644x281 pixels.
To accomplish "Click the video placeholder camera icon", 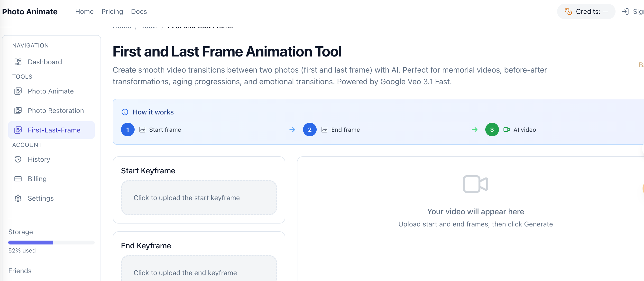I will tap(476, 184).
